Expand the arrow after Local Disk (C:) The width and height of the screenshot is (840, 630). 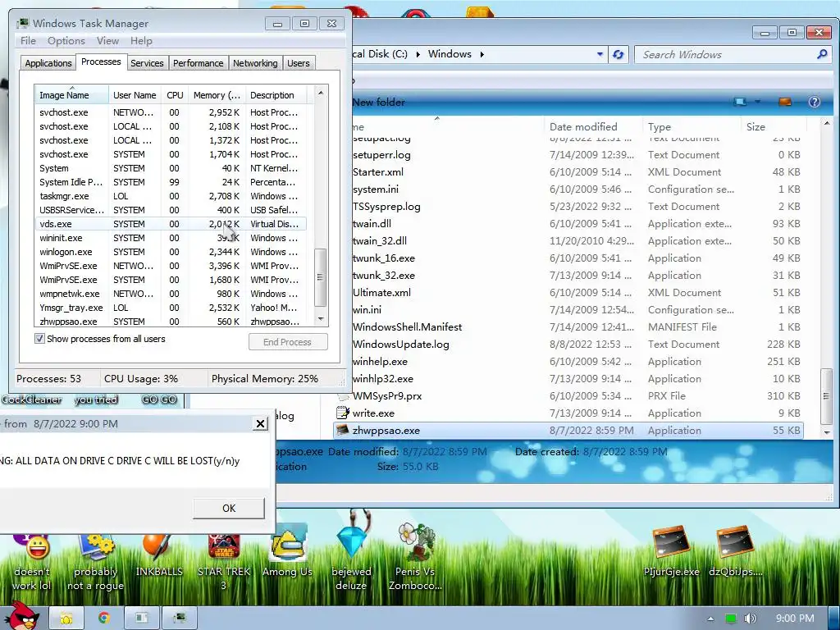[x=418, y=54]
